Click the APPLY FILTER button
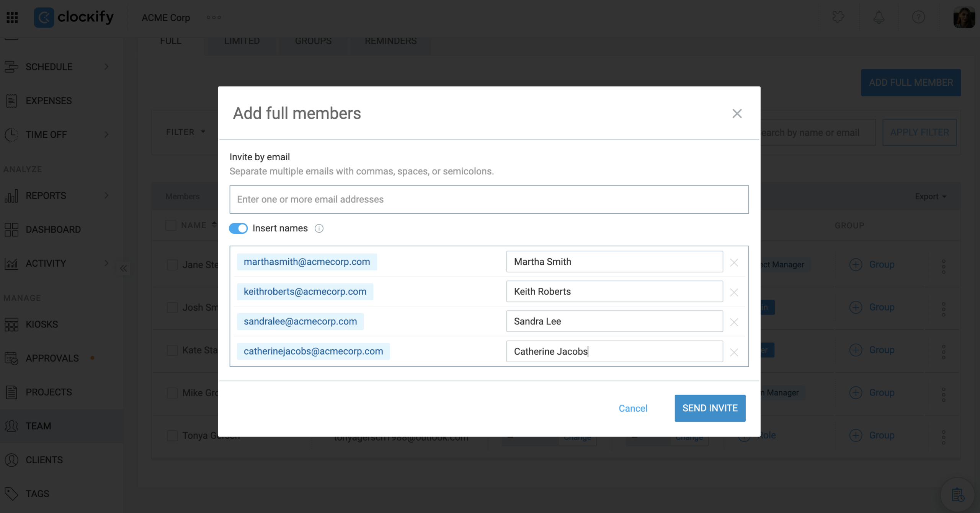This screenshot has height=513, width=980. [x=920, y=132]
